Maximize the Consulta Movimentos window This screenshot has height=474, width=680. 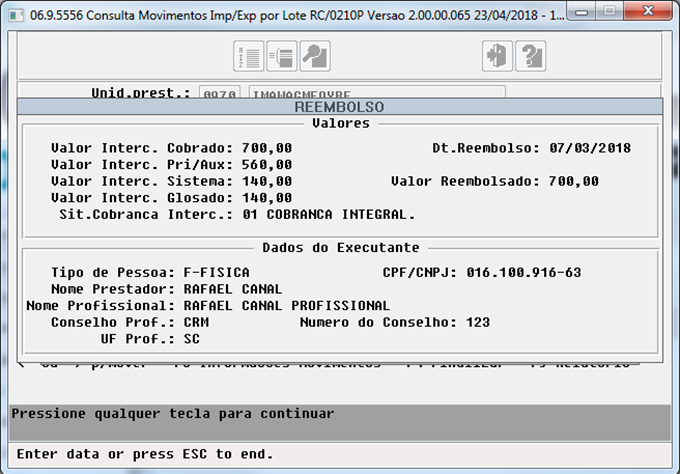(x=610, y=11)
